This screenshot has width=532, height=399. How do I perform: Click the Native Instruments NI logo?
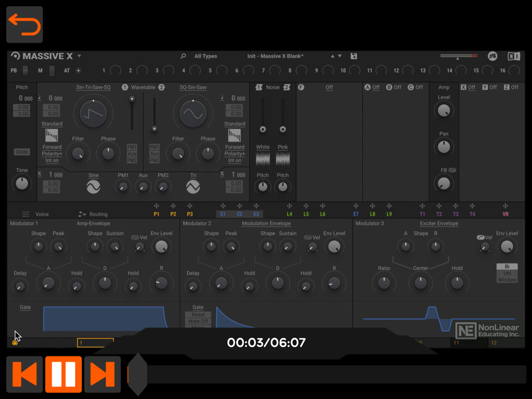[x=514, y=56]
